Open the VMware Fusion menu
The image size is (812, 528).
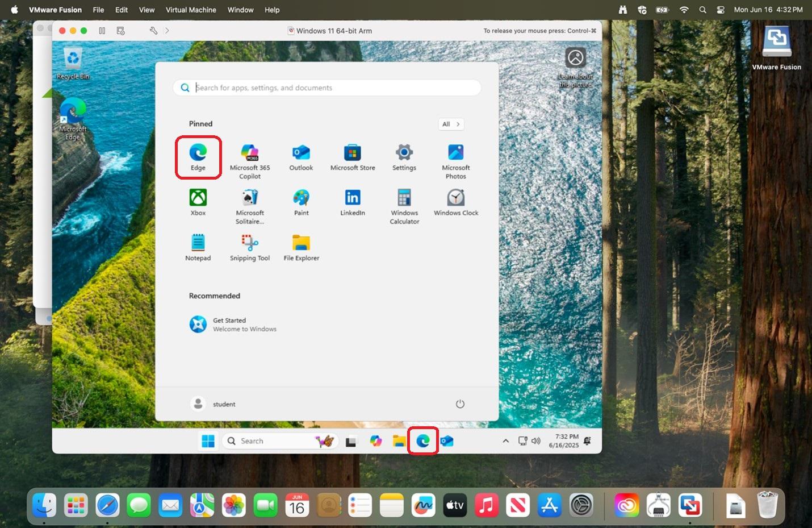coord(55,10)
